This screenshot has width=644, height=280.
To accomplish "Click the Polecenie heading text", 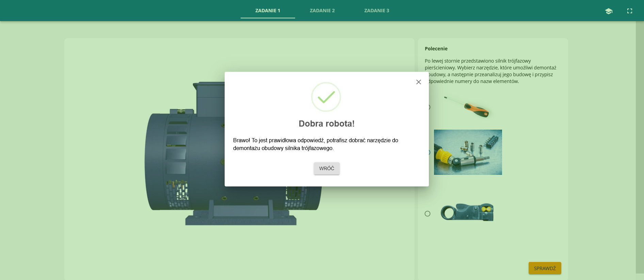I will (x=436, y=49).
